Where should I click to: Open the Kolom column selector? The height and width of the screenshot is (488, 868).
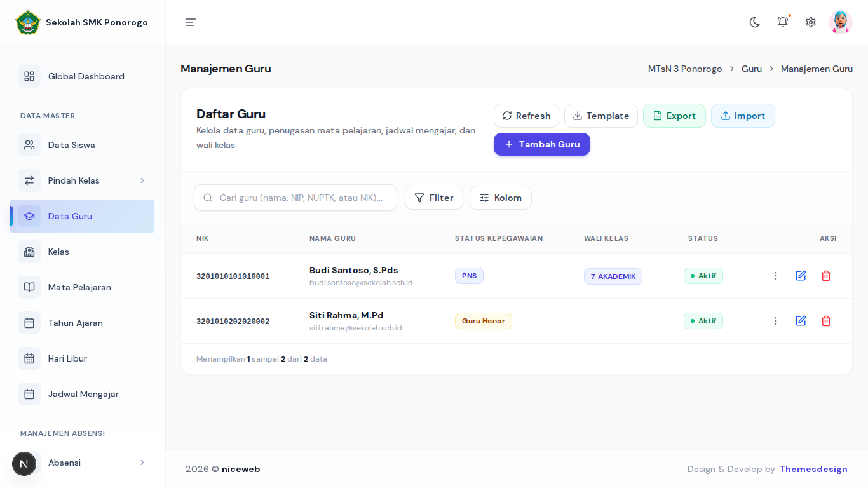501,198
